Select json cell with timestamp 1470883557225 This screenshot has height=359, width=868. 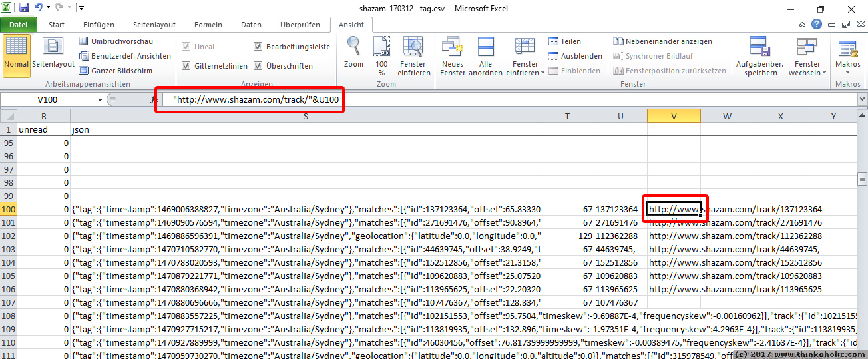[306, 316]
